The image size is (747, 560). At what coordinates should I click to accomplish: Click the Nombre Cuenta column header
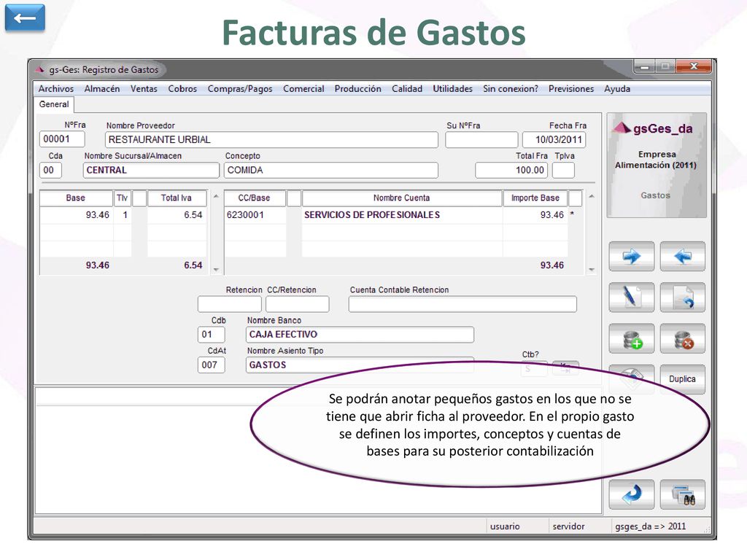click(x=402, y=198)
